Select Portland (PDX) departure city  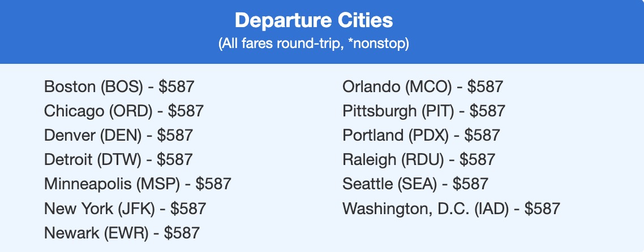[x=421, y=136]
